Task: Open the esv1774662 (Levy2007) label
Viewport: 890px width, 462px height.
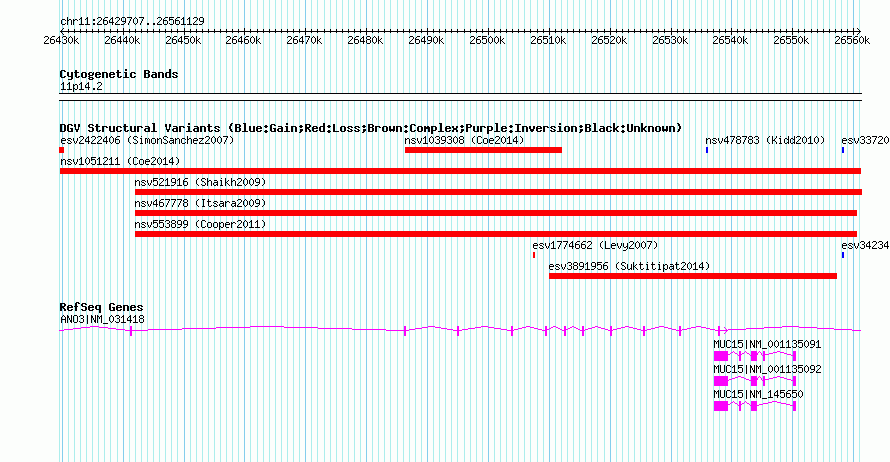Action: (595, 245)
